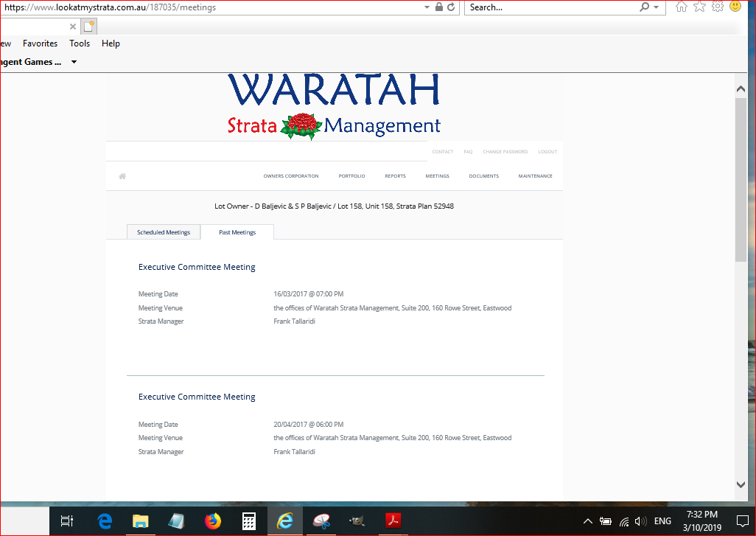Select the Past Meetings tab
Screen dimensions: 756x536
point(237,232)
